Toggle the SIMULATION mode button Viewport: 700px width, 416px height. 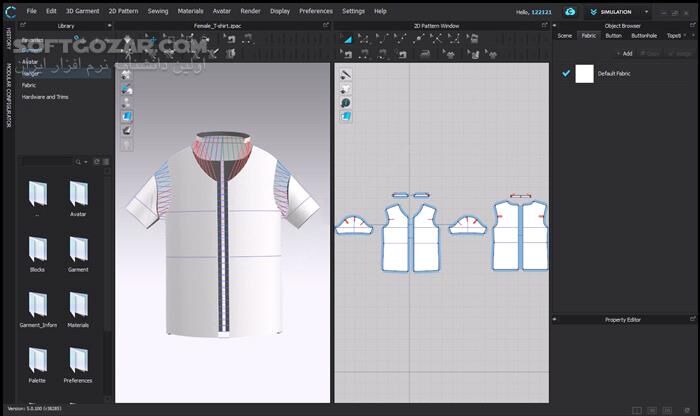click(x=612, y=11)
